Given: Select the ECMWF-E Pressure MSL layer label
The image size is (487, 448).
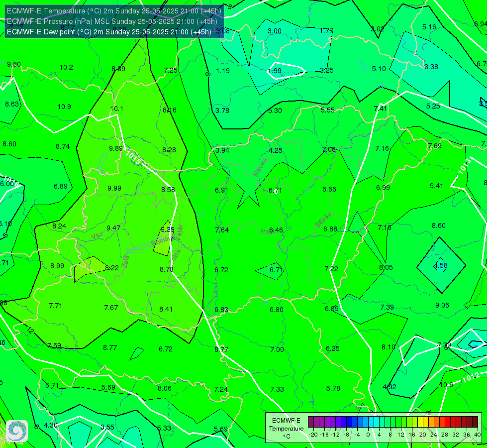Looking at the screenshot, I should [x=112, y=21].
